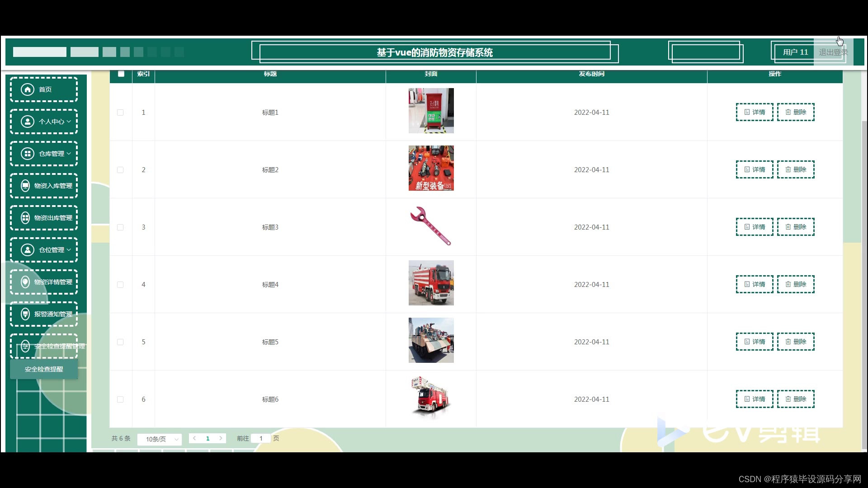The width and height of the screenshot is (868, 488).
Task: Open the 安全检查提醒 submenu item
Action: [44, 369]
